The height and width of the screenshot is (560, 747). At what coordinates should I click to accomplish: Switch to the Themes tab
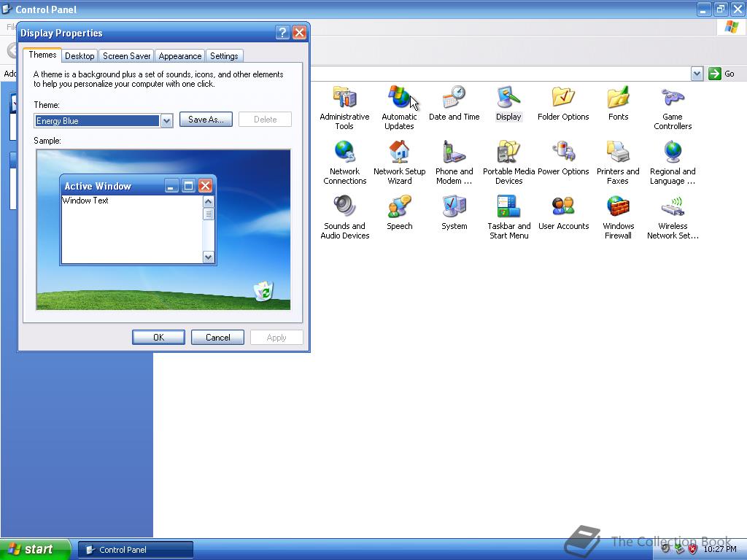click(x=42, y=55)
